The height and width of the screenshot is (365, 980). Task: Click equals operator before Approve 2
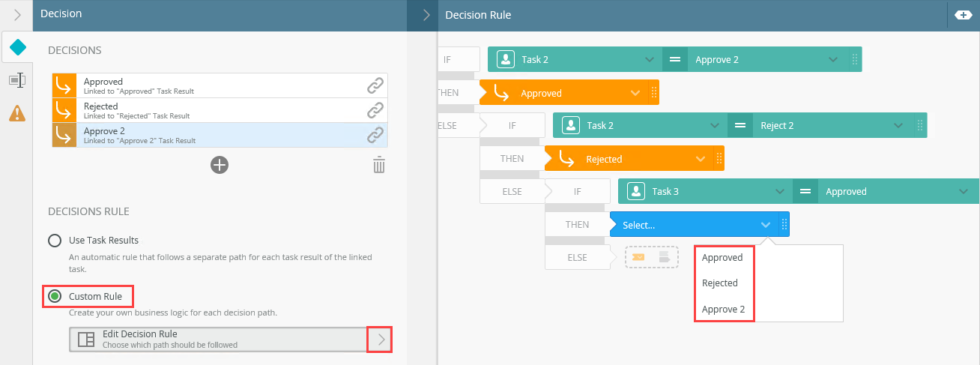[674, 59]
